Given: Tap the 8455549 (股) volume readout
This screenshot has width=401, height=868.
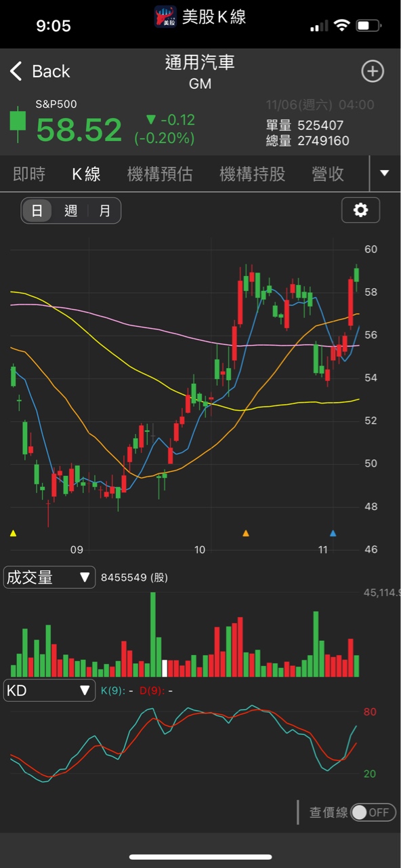Looking at the screenshot, I should coord(134,578).
